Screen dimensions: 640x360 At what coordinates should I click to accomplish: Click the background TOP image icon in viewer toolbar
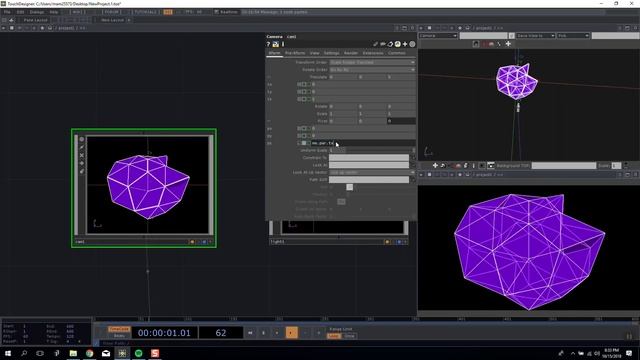(491, 165)
